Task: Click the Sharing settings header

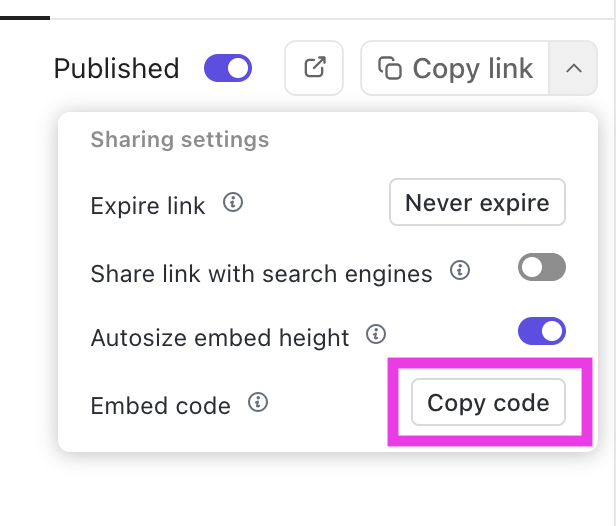Action: pyautogui.click(x=180, y=139)
